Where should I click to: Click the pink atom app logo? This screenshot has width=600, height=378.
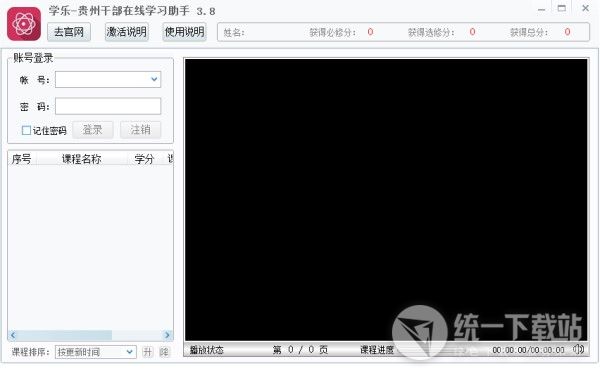pos(24,24)
